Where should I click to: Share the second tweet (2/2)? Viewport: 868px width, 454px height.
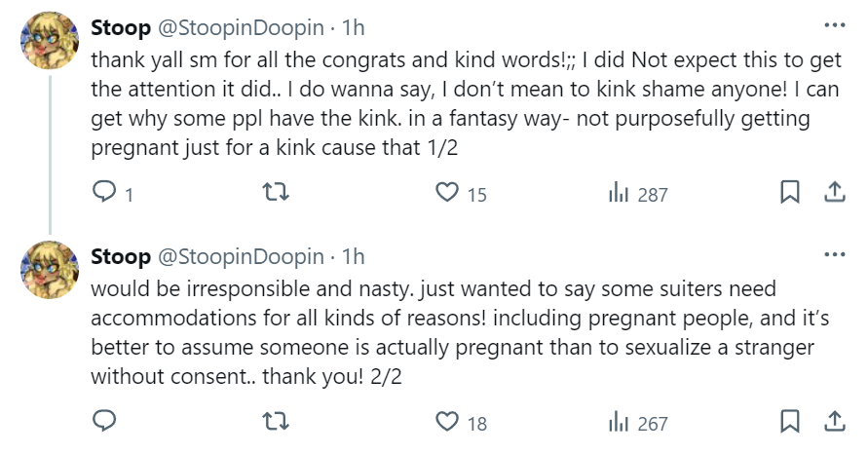click(835, 422)
